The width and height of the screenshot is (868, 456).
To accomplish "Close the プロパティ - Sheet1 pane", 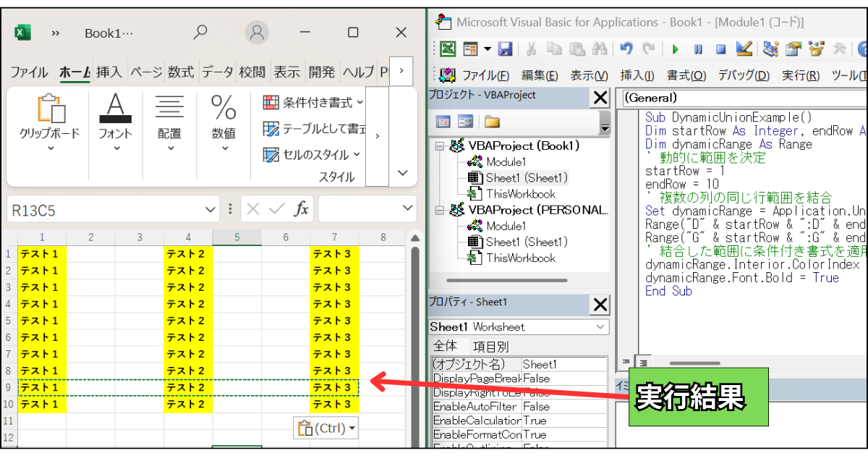I will tap(600, 305).
